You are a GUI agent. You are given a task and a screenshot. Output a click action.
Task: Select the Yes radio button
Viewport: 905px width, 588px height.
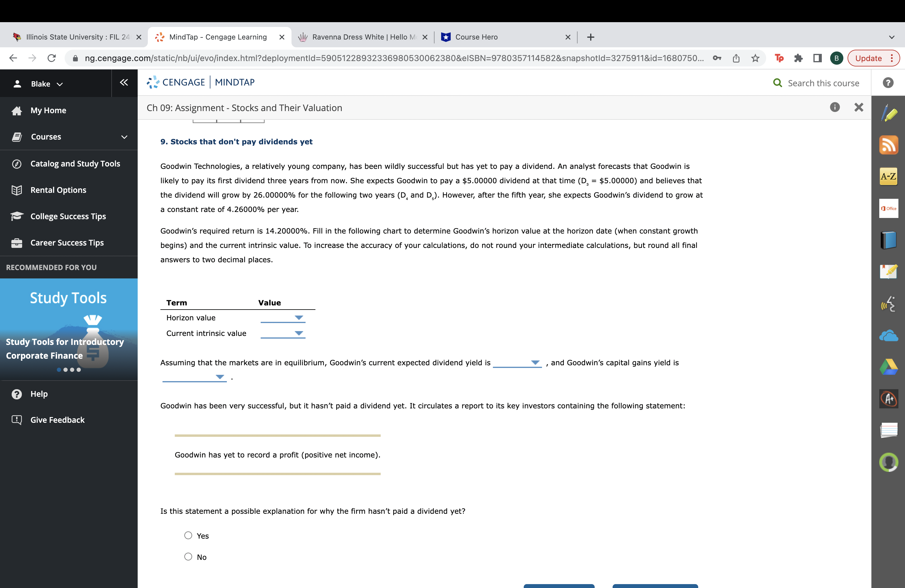click(188, 535)
